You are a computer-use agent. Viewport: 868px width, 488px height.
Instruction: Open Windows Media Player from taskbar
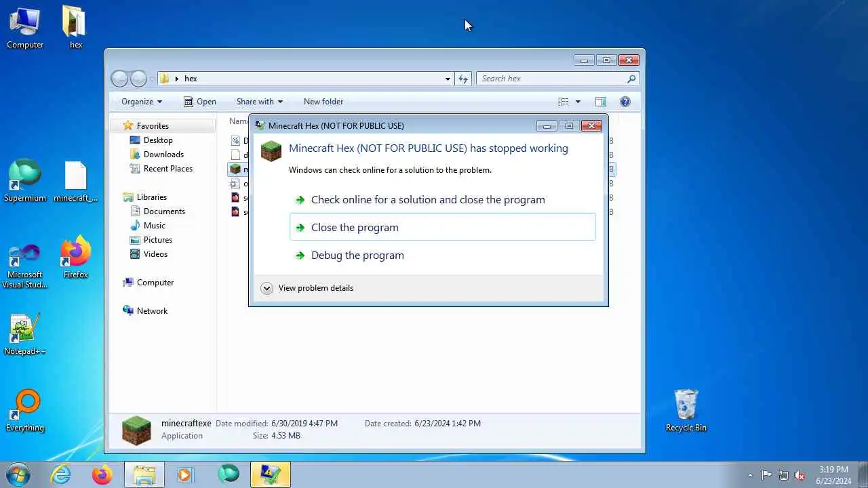click(186, 474)
